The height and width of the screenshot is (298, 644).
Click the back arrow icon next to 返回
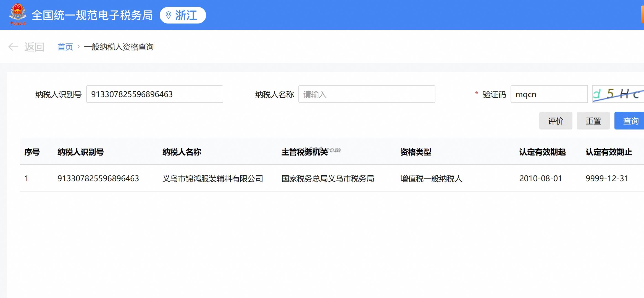[13, 47]
